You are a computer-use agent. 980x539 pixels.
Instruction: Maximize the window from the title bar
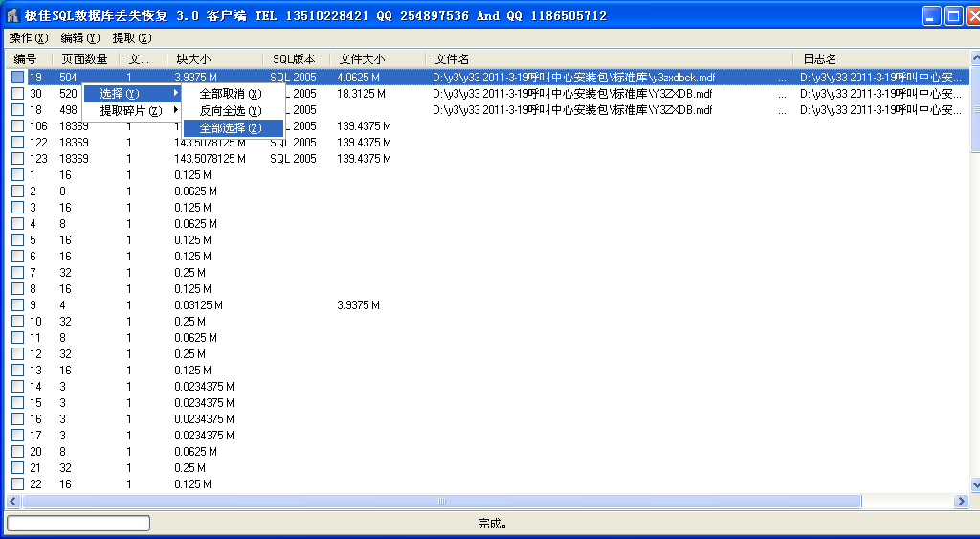pos(953,15)
